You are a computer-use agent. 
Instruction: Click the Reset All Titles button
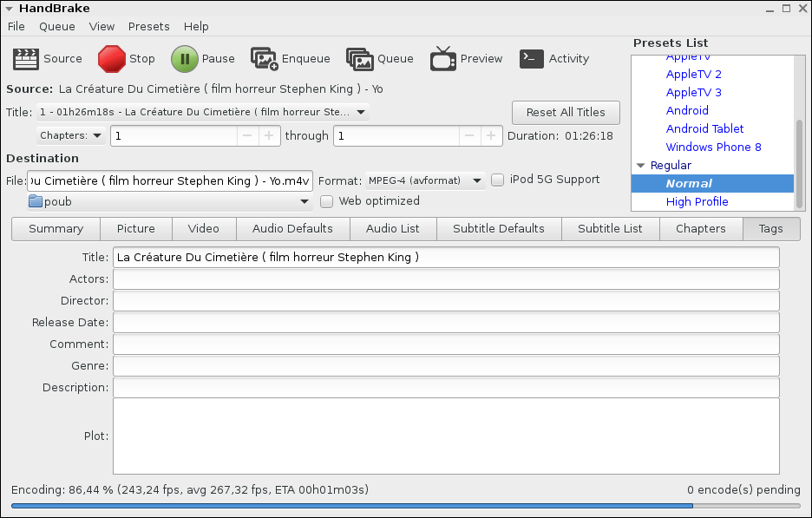tap(566, 113)
